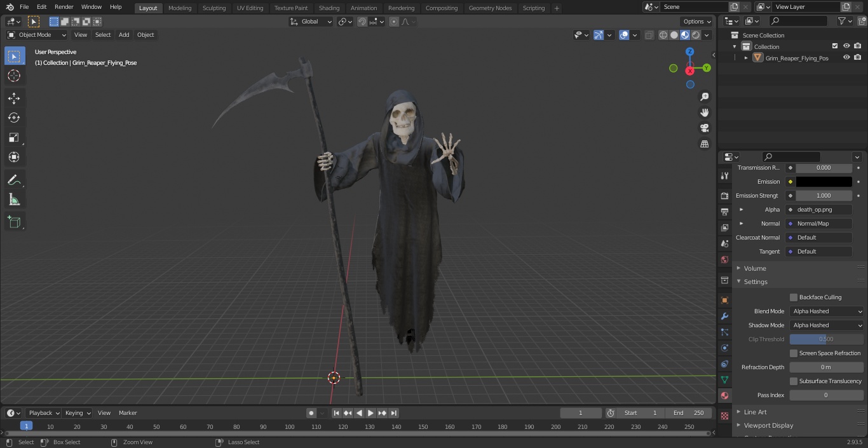
Task: Open the Shadow Mode dropdown
Action: click(x=827, y=325)
